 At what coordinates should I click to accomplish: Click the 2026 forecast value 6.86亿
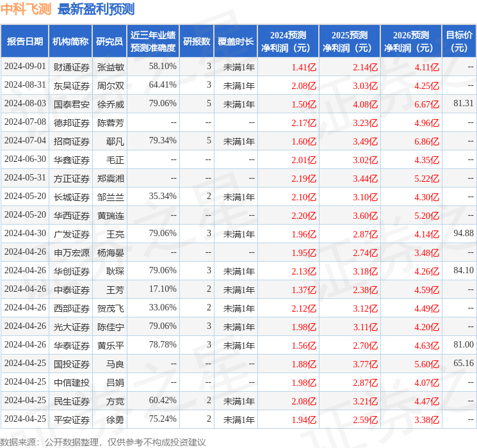click(426, 141)
